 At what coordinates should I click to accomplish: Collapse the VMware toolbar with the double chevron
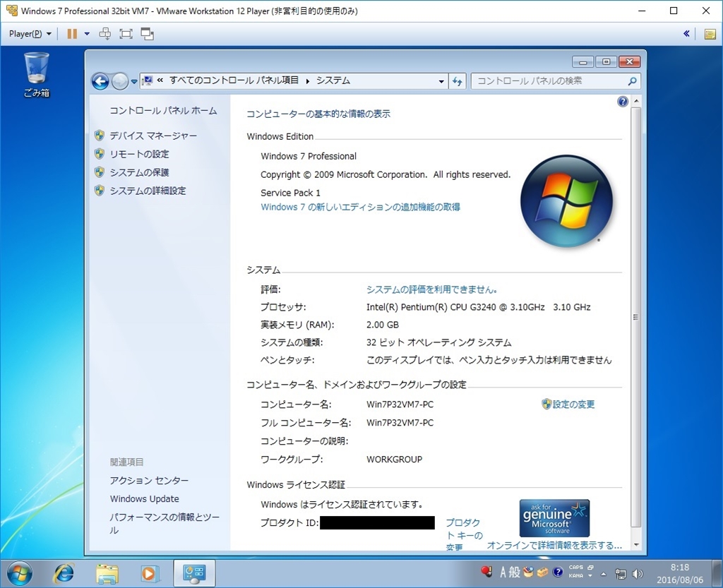[686, 34]
